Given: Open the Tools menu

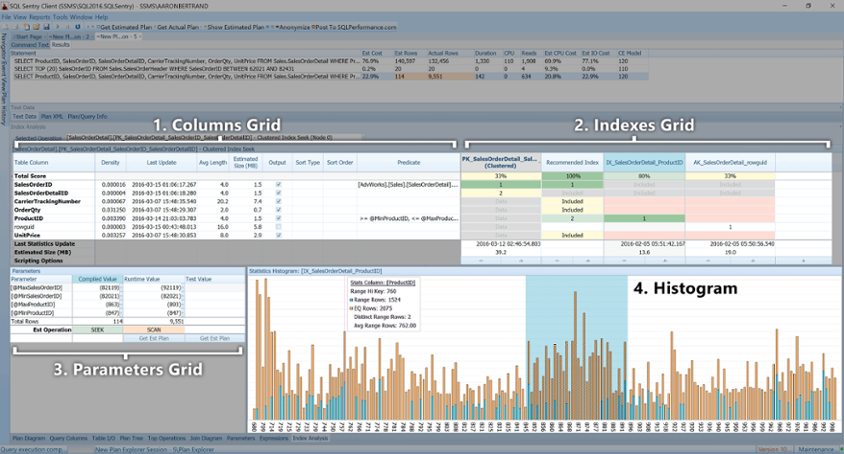Looking at the screenshot, I should tap(61, 17).
